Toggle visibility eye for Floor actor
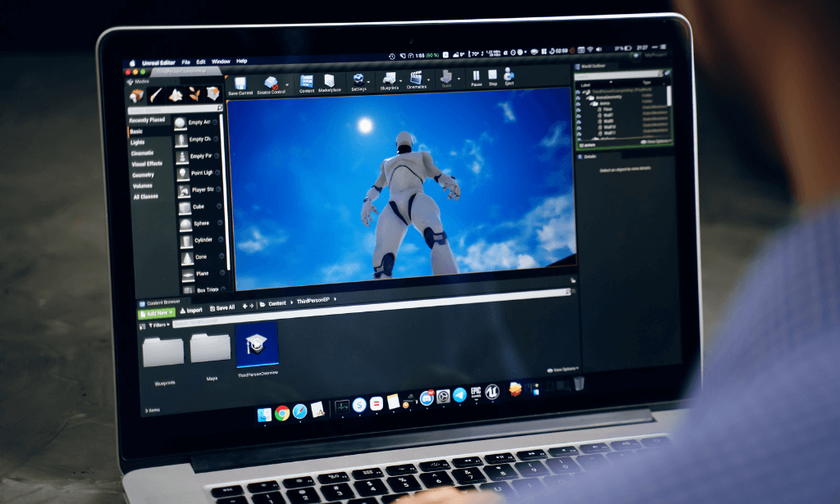Screen dimensions: 840x504 point(578,109)
